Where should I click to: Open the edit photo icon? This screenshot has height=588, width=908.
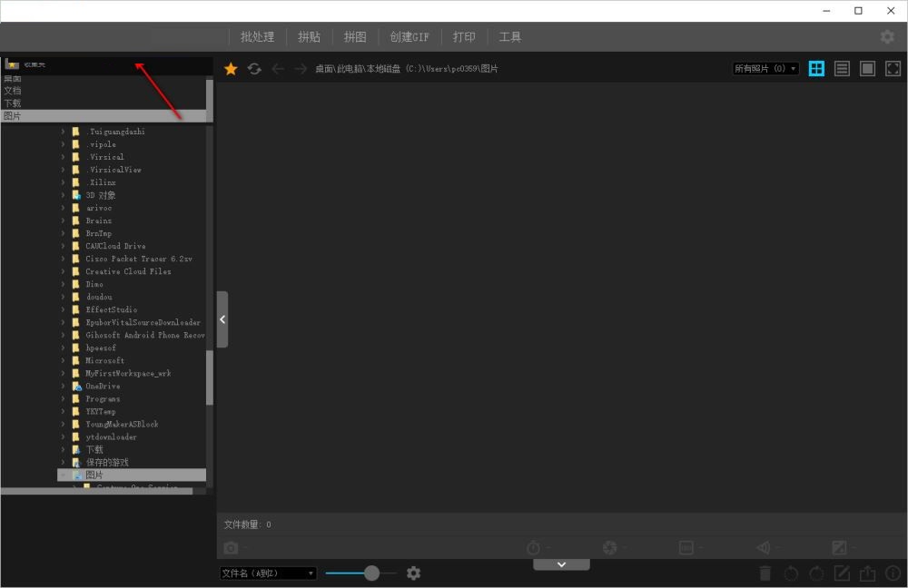click(842, 573)
